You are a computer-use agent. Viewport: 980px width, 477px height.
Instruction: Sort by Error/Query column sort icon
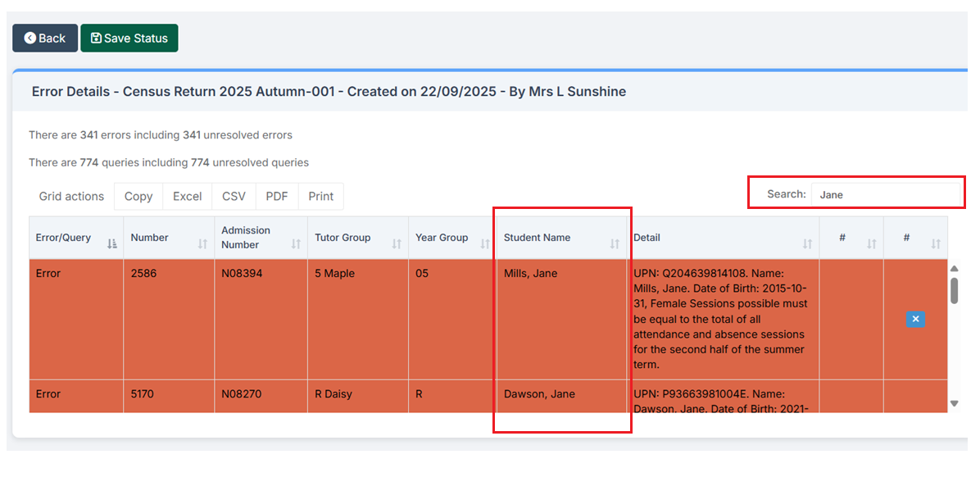click(112, 244)
